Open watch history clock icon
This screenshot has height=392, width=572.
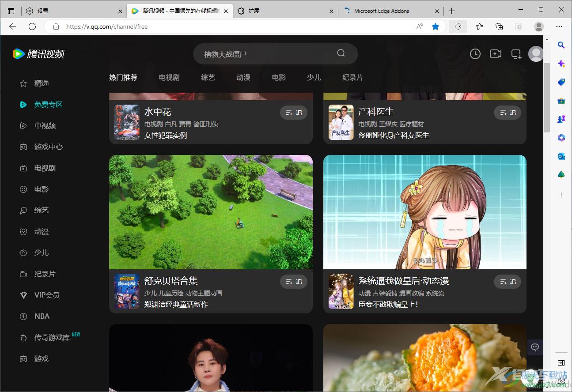pyautogui.click(x=475, y=54)
